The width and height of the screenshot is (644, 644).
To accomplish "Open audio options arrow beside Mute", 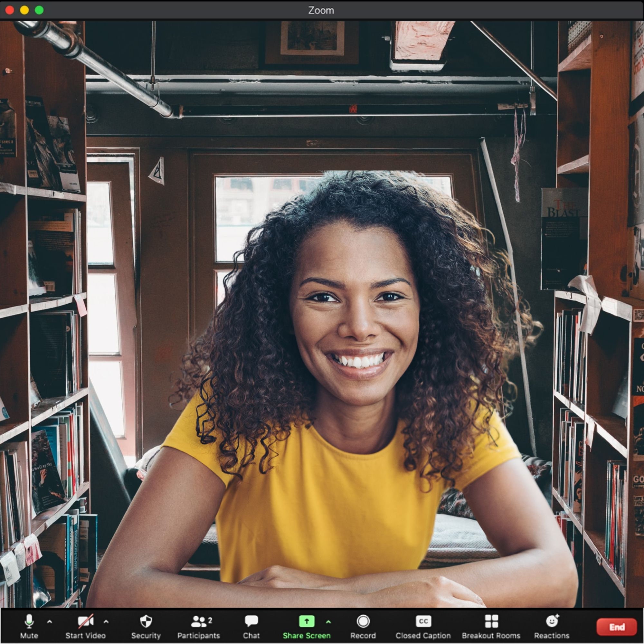I will click(x=50, y=622).
